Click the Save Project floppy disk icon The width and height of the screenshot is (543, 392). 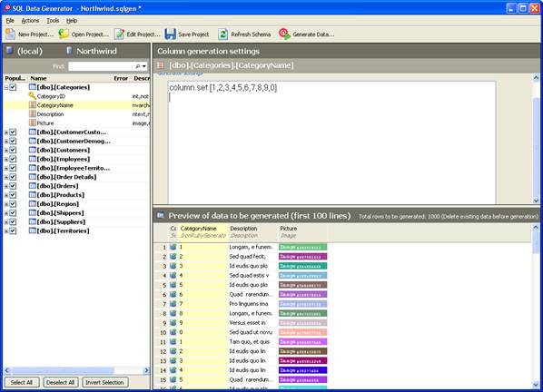(x=171, y=34)
